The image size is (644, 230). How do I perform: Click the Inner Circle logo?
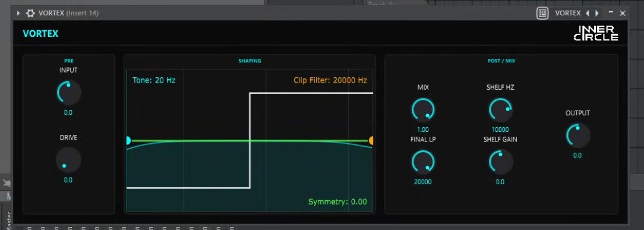pos(595,33)
